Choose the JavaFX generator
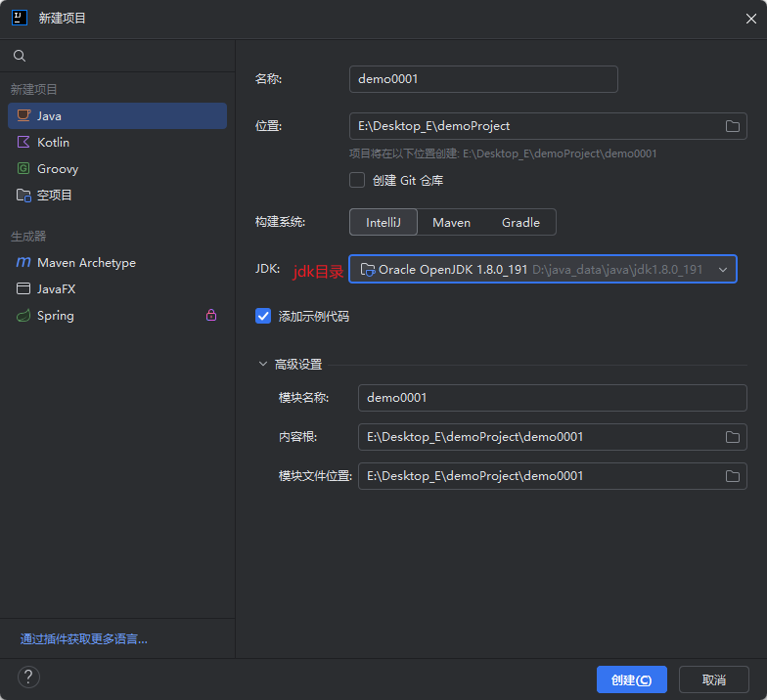Viewport: 767px width, 700px height. 117,289
